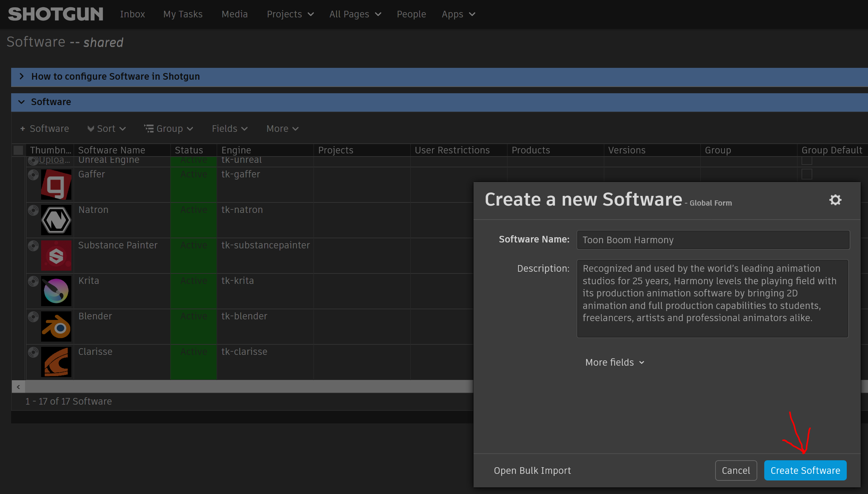868x494 pixels.
Task: Expand the More fields section
Action: pyautogui.click(x=614, y=362)
